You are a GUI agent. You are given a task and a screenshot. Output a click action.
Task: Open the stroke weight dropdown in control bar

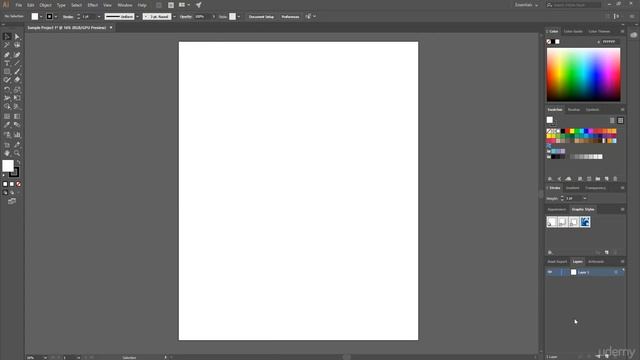99,17
